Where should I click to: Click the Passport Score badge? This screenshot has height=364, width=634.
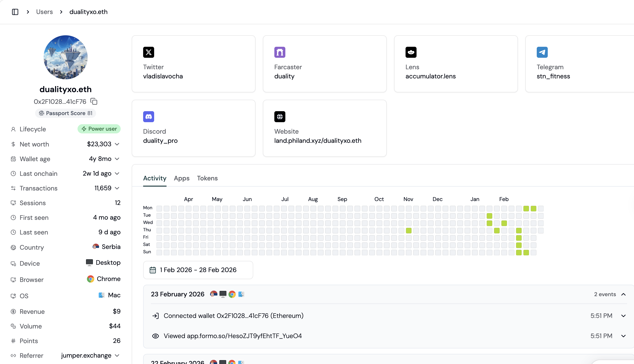tap(66, 113)
